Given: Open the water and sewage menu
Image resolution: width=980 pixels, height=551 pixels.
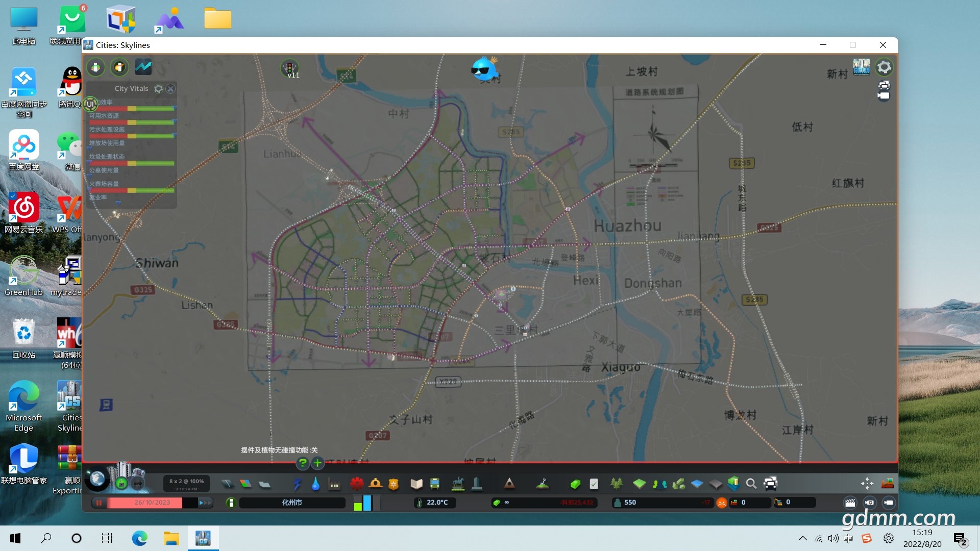Looking at the screenshot, I should 315,484.
